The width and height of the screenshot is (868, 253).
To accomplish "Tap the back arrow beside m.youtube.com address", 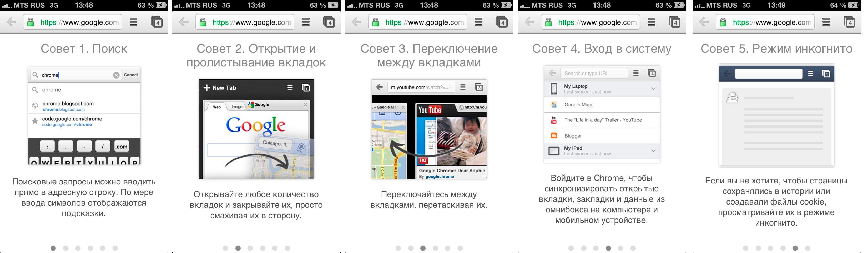I will tap(380, 87).
